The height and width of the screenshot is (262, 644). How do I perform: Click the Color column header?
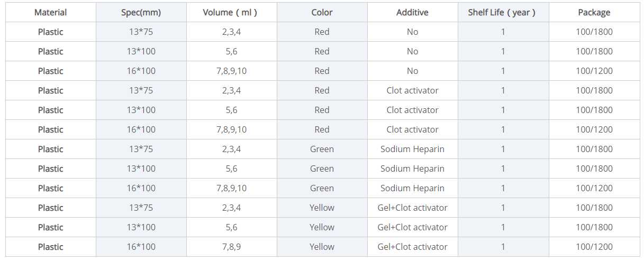322,12
